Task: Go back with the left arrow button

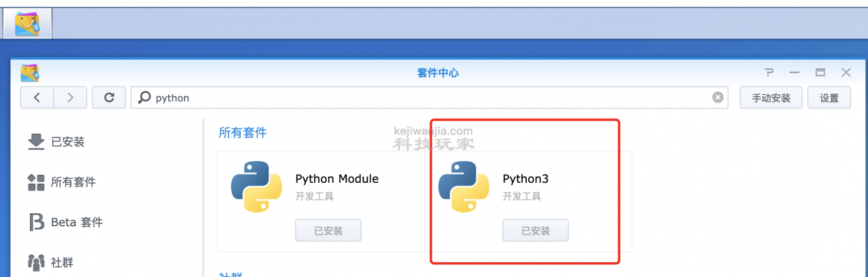Action: point(37,98)
